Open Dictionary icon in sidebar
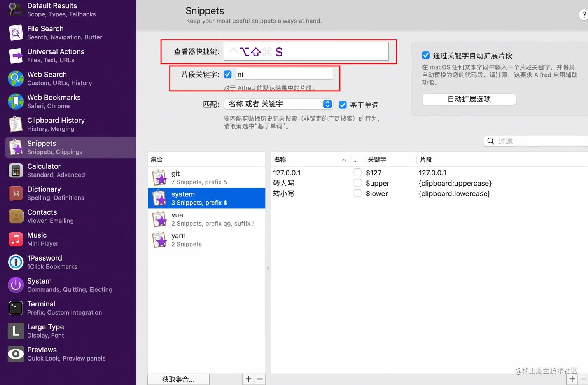 (16, 193)
